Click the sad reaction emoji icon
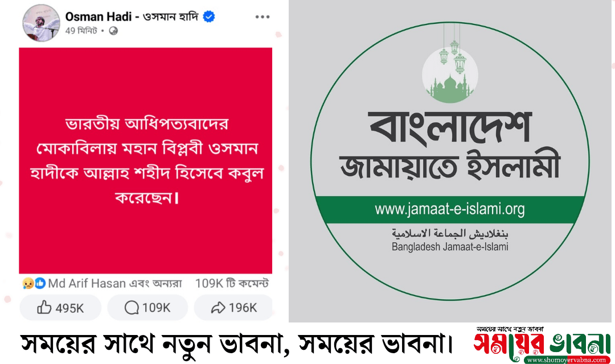This screenshot has height=364, width=615. pyautogui.click(x=28, y=283)
